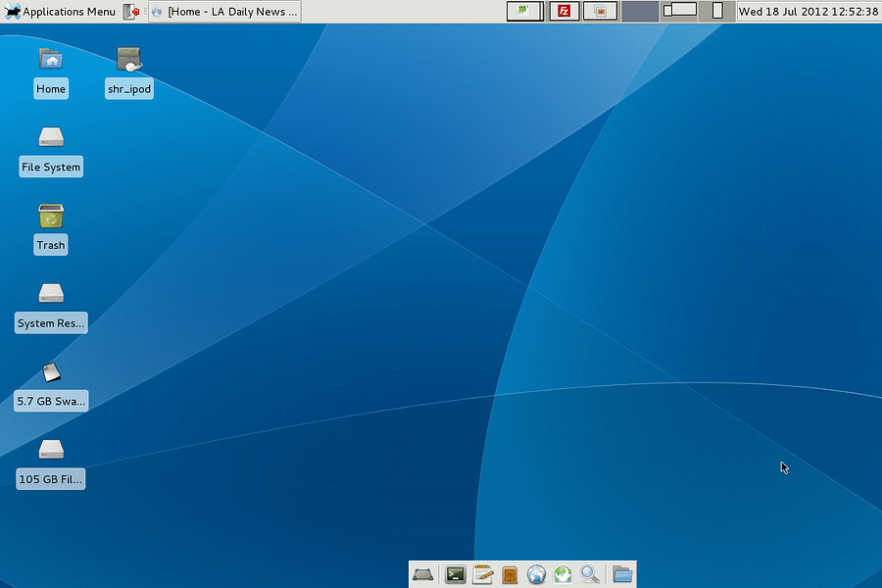Launch the text editor from the dock
The height and width of the screenshot is (588, 882).
click(x=482, y=575)
